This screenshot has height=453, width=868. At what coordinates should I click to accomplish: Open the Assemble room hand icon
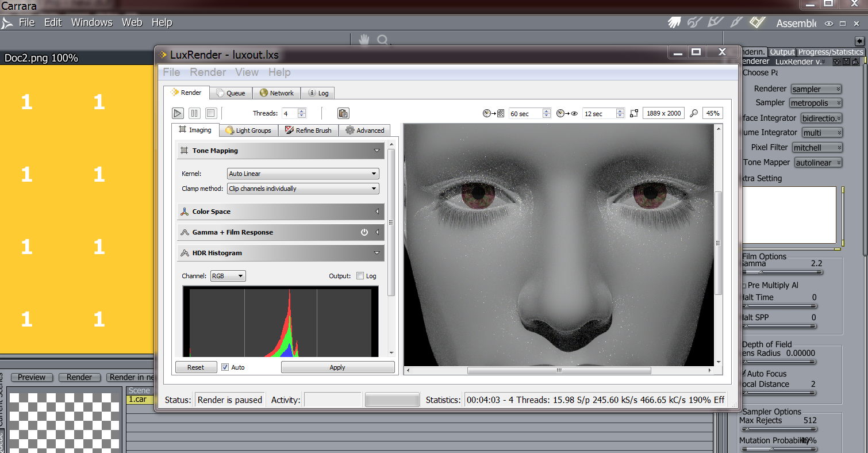pyautogui.click(x=674, y=22)
